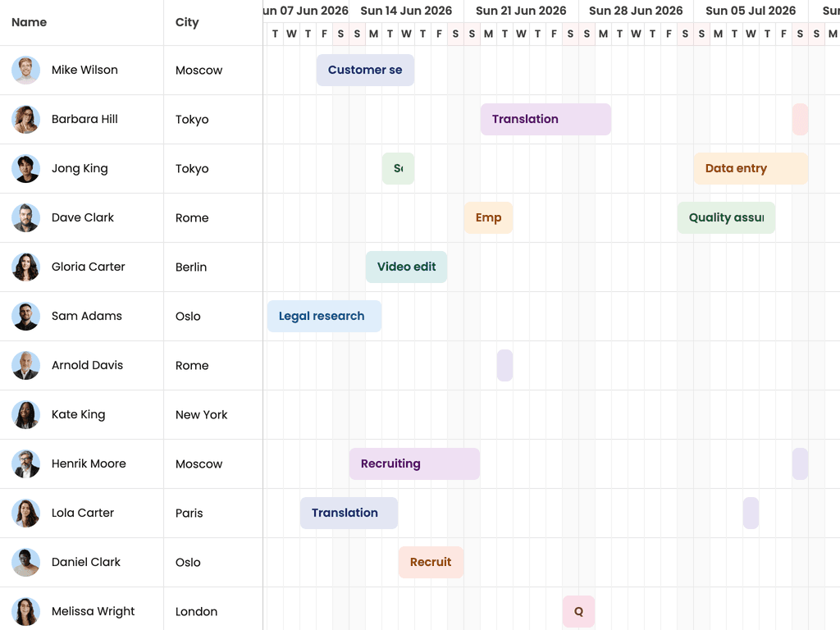Screen dimensions: 840x630
Task: Open the Video edit event
Action: 407,267
